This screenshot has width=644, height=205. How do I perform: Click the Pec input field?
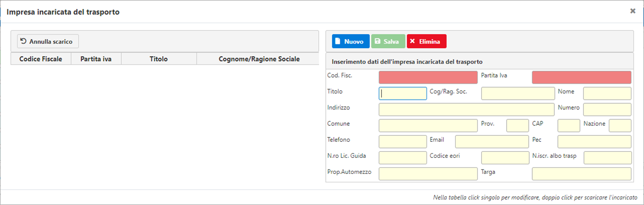click(x=594, y=142)
